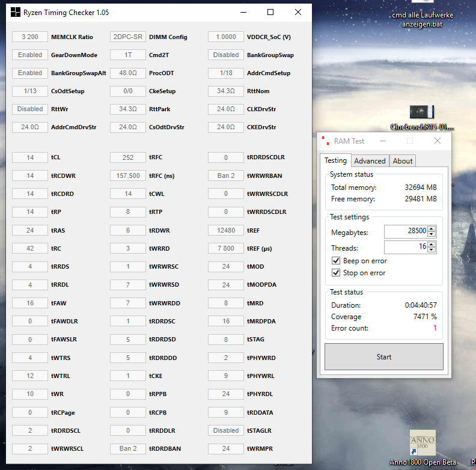Click the GearDownMode Enabled field

30,55
